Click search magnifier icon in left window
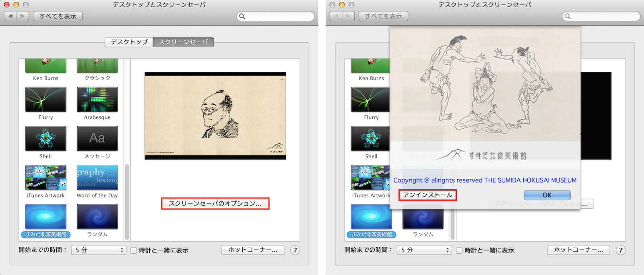The image size is (644, 275). [242, 16]
